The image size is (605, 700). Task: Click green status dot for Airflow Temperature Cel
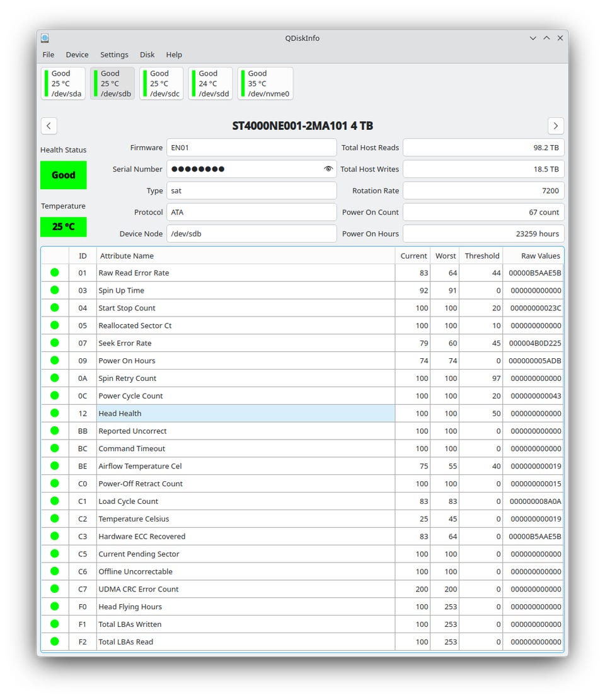54,465
